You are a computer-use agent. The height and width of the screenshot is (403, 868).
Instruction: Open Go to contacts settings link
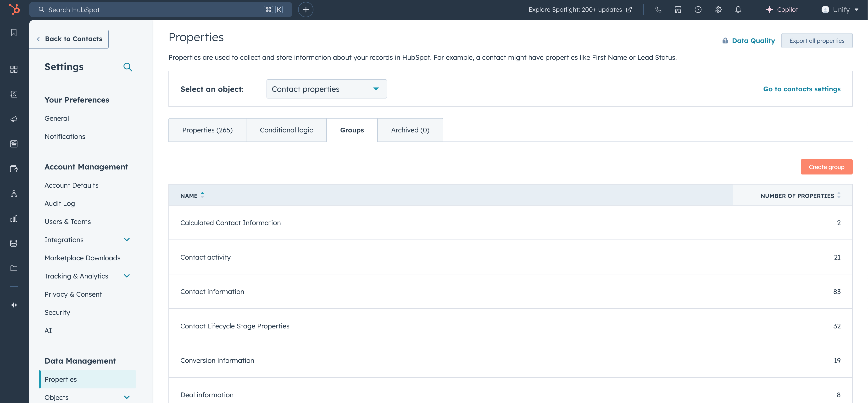pyautogui.click(x=802, y=89)
